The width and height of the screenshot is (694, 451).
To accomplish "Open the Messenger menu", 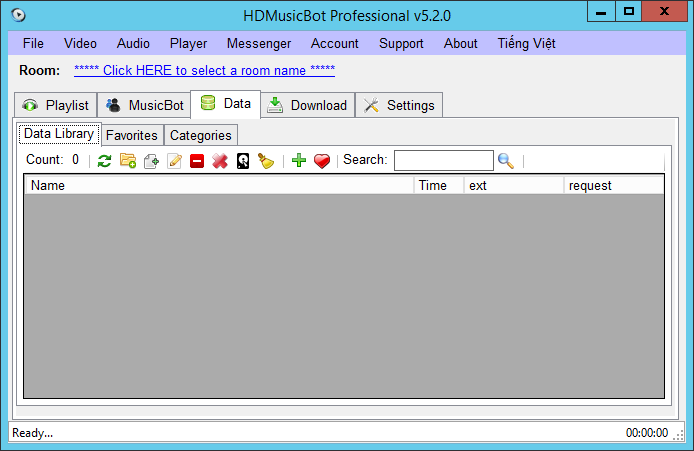I will click(259, 43).
